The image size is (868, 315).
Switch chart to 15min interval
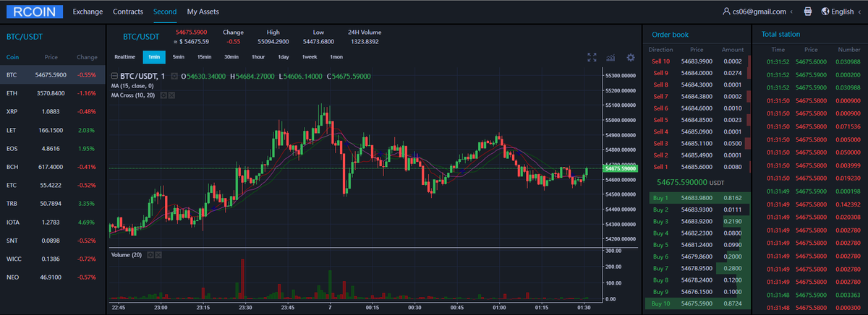205,57
